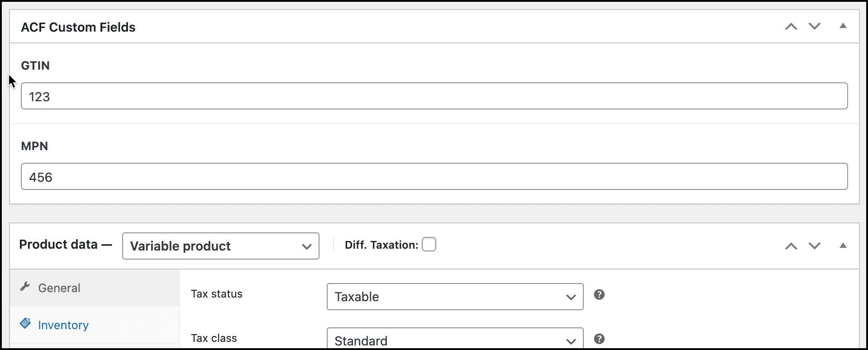Move the Product data panel down
868x350 pixels.
(x=814, y=246)
